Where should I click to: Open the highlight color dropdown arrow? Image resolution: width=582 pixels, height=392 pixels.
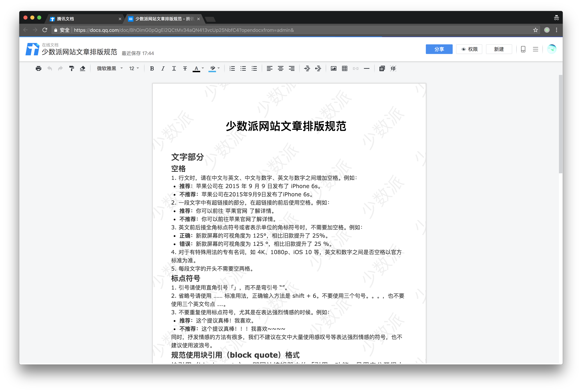tap(219, 68)
